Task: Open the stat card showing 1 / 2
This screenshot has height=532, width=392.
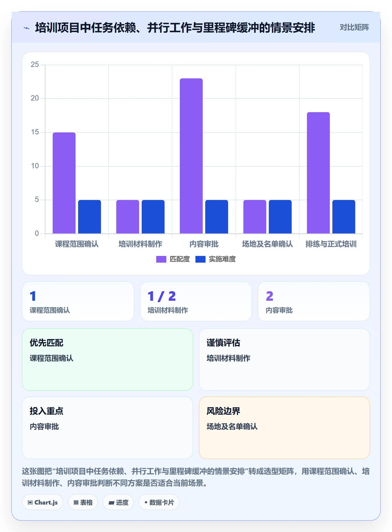Action: (x=196, y=301)
